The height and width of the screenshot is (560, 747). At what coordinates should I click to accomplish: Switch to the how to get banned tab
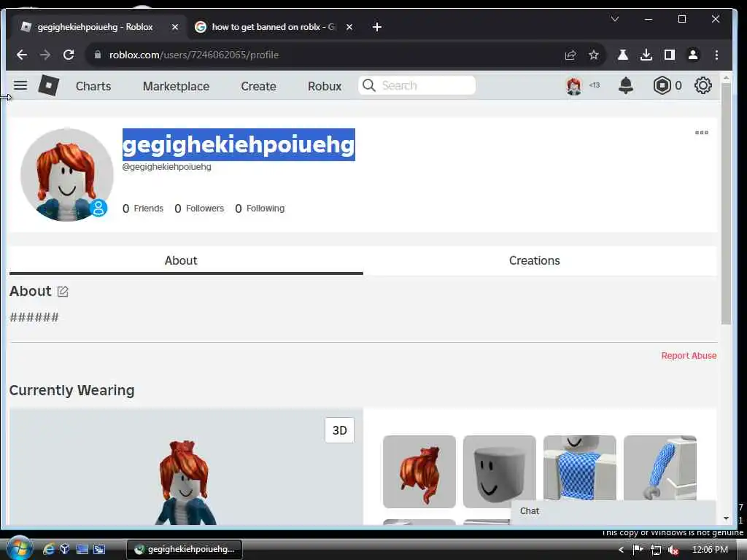273,27
